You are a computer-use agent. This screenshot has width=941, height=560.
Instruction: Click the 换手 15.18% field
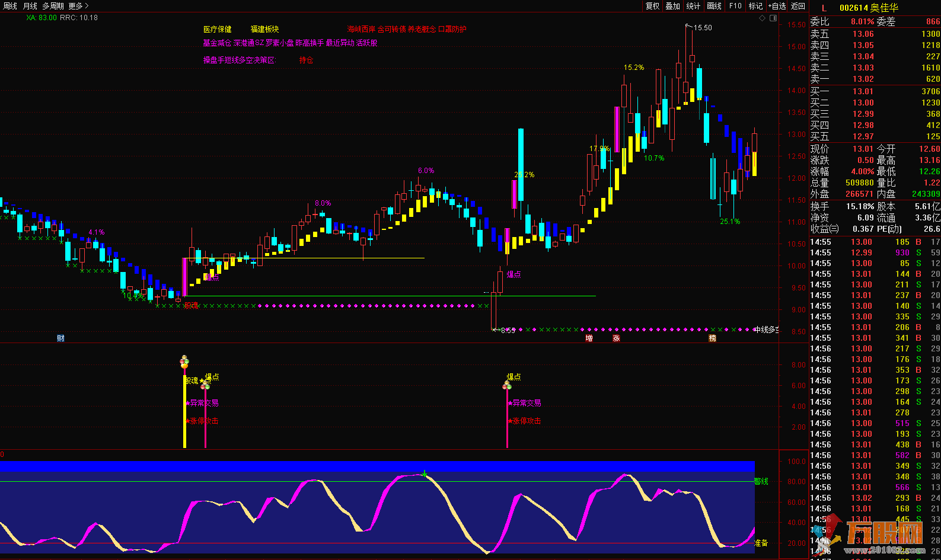coord(842,206)
